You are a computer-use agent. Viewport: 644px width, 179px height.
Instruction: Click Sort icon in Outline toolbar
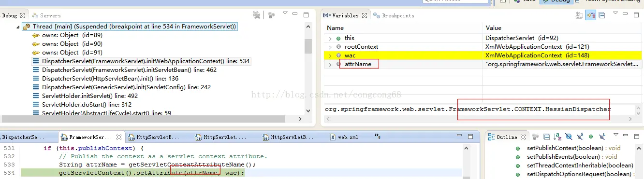pos(558,137)
